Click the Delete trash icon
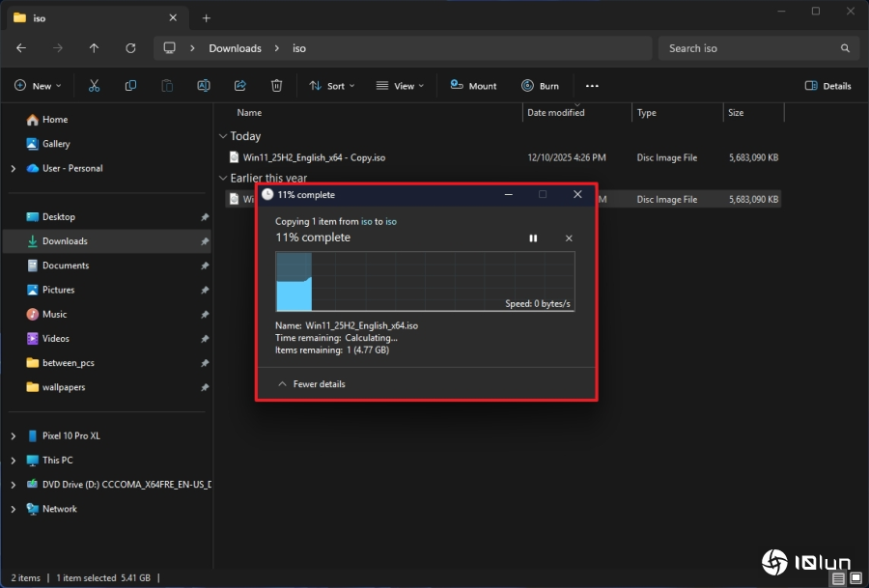 (x=277, y=86)
